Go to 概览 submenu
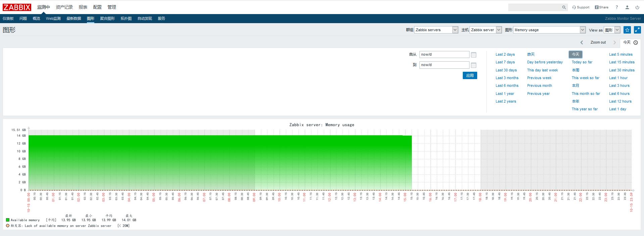 36,18
